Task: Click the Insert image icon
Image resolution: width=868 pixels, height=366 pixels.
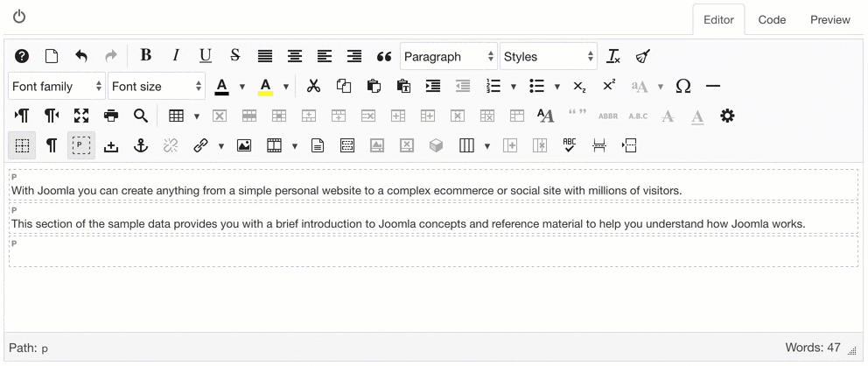Action: click(x=244, y=146)
